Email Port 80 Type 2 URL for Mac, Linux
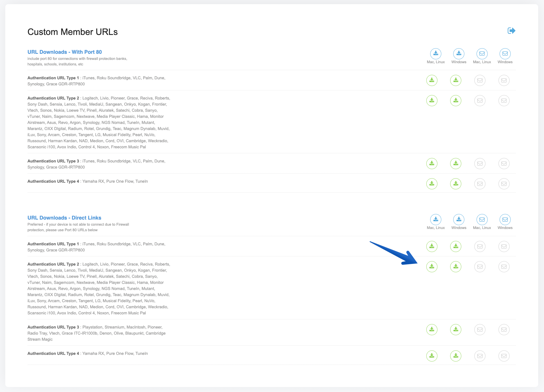 (480, 101)
